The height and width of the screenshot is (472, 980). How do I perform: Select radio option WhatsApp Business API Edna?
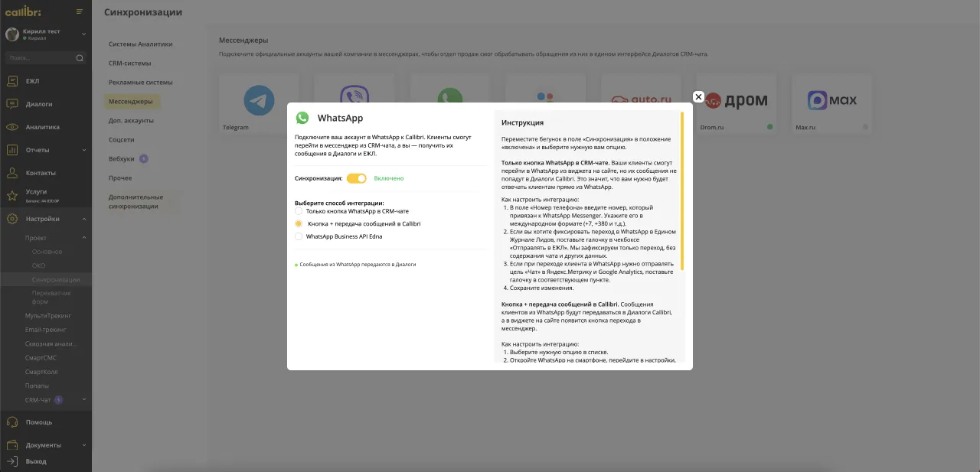tap(298, 236)
